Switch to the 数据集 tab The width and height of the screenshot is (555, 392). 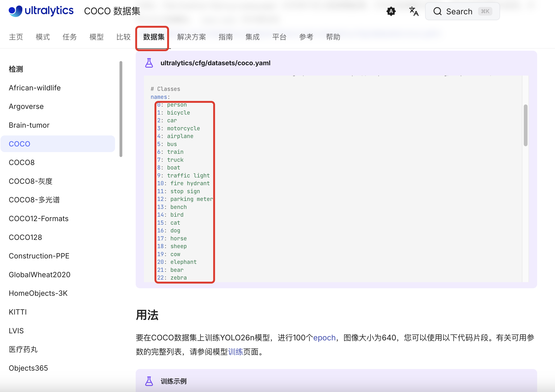(154, 37)
